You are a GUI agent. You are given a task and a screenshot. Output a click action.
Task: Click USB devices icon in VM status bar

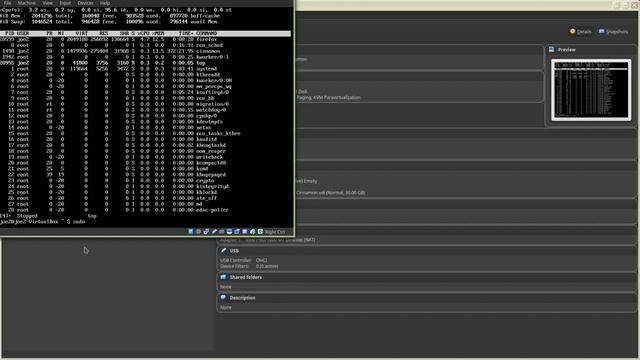214,231
